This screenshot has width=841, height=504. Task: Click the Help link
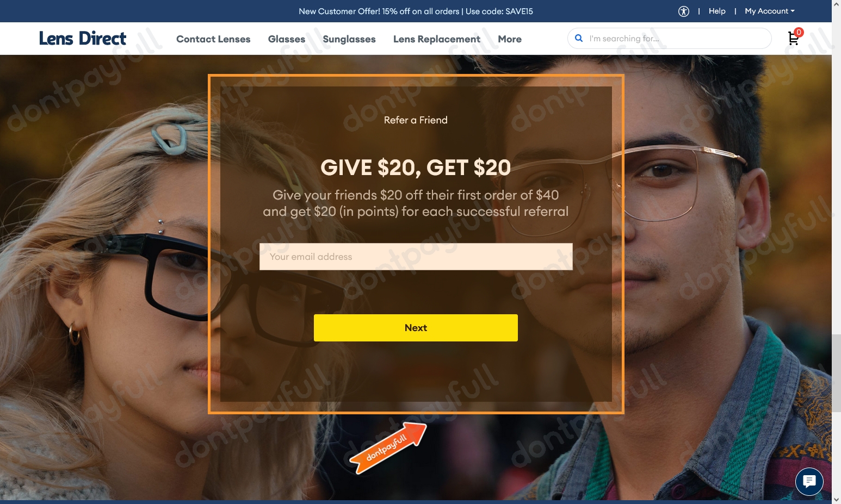[x=717, y=11]
